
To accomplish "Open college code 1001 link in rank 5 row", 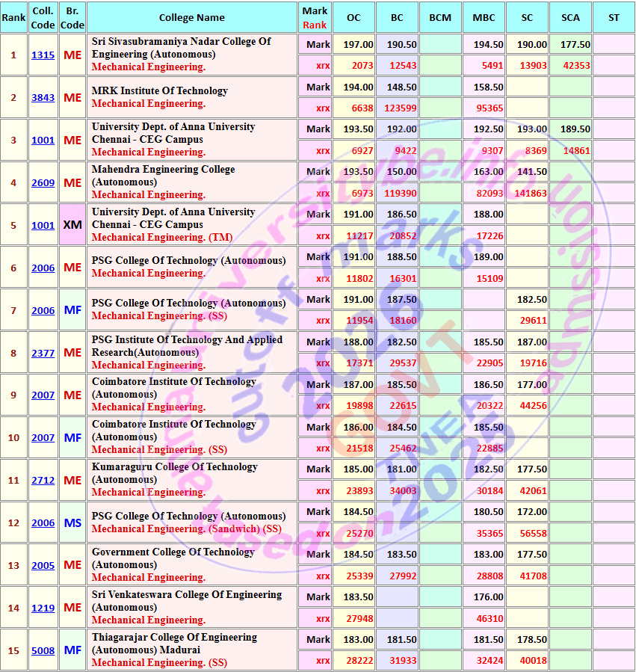I will point(43,225).
